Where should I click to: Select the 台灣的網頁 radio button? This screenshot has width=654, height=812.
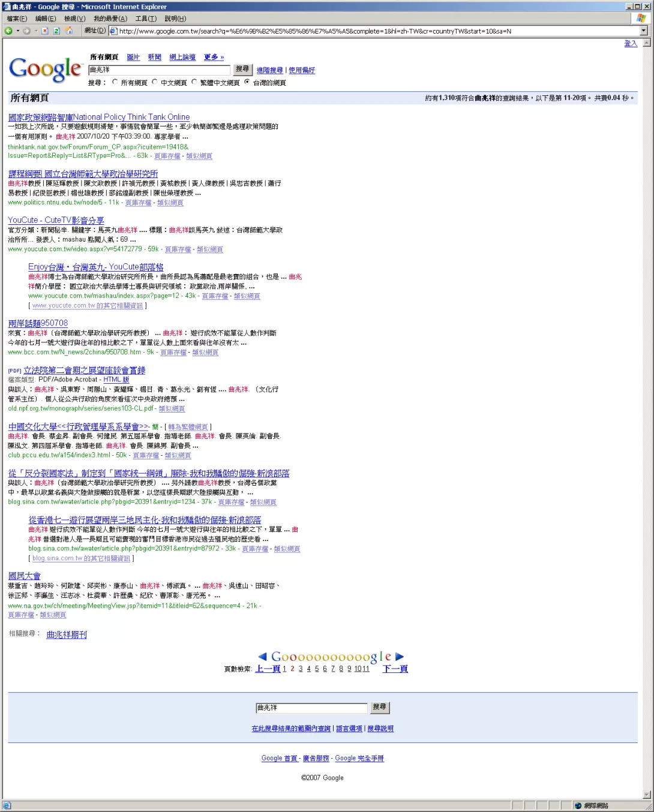coord(247,82)
